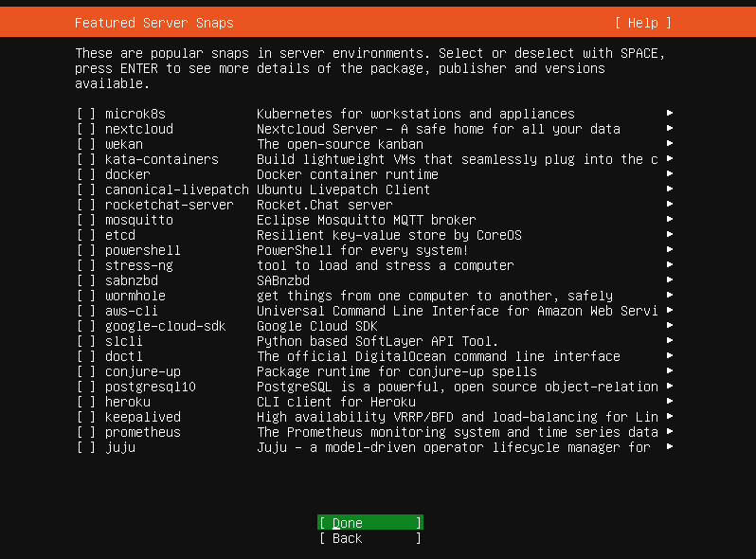Open the Help menu
The image size is (756, 559).
(642, 23)
